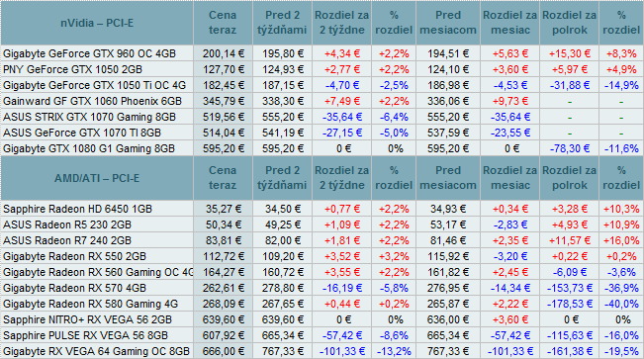The image size is (644, 359).
Task: Select Gigabyte RX VEGA 64 Gaming OC 8GB
Action: (x=97, y=351)
